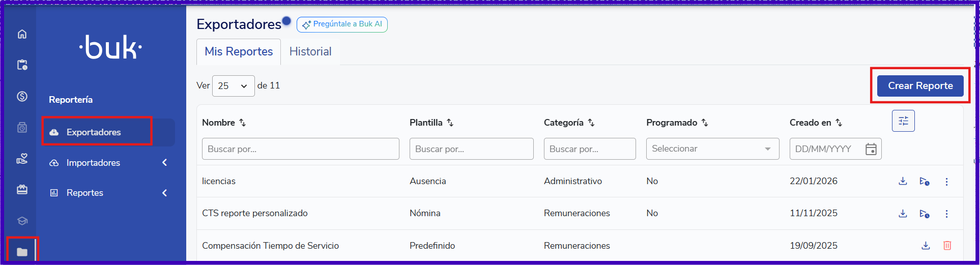Delete the Compensación Tiempo de Servicio report

[947, 246]
